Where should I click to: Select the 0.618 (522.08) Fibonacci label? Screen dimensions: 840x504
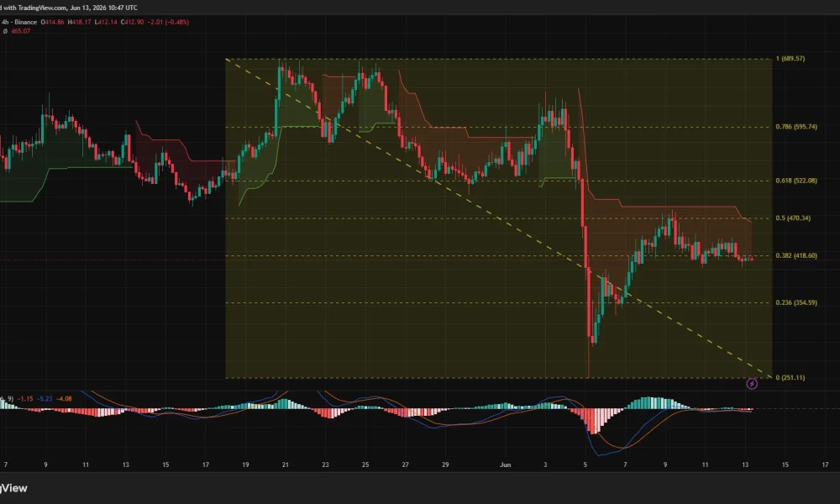(x=796, y=181)
